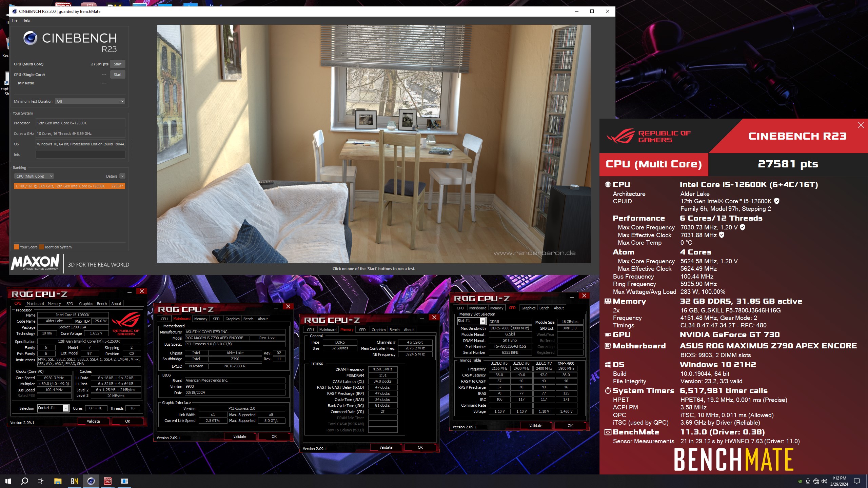Open the Minimum Test Duration dropdown
This screenshot has width=868, height=488.
tap(90, 101)
